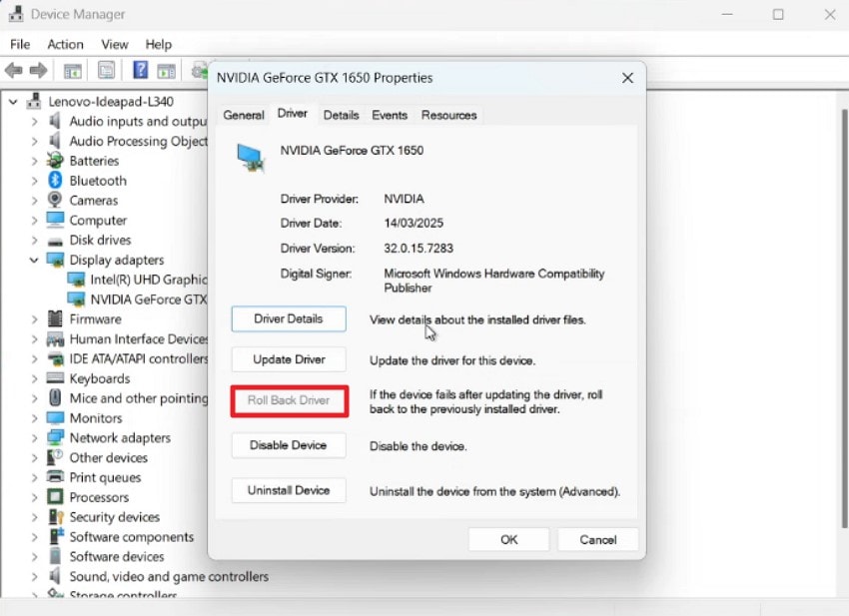Expand the Software devices category chevron
The width and height of the screenshot is (849, 616).
tap(35, 556)
